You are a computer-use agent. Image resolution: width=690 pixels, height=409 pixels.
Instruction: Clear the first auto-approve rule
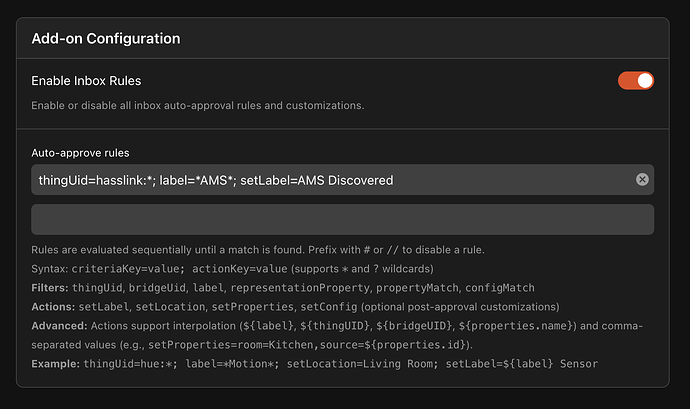642,179
